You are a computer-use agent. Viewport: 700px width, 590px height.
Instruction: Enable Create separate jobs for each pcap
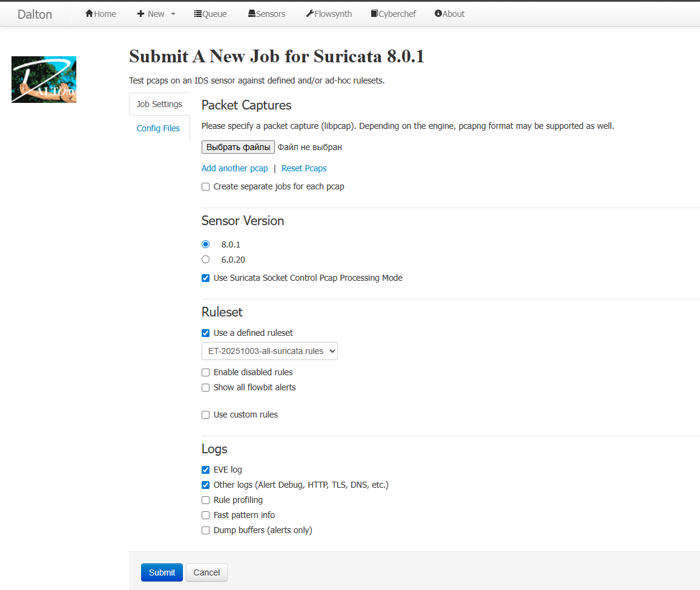point(205,186)
